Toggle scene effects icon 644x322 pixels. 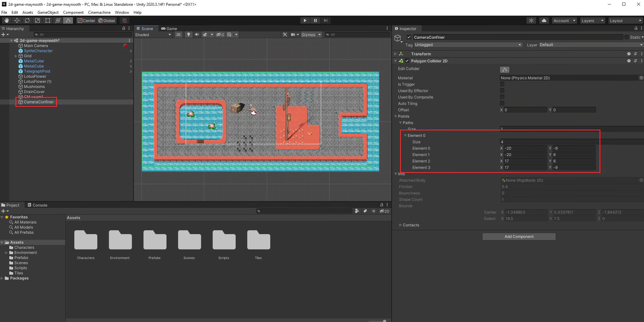coord(205,35)
